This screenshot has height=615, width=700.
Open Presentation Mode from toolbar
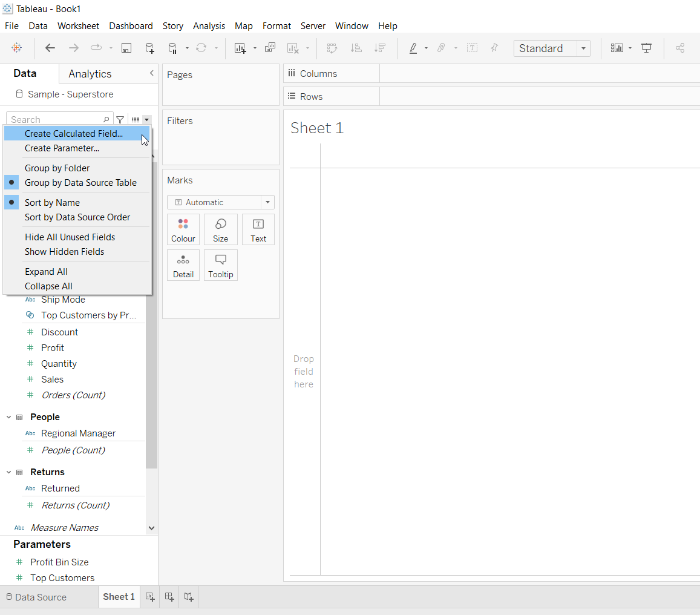647,48
